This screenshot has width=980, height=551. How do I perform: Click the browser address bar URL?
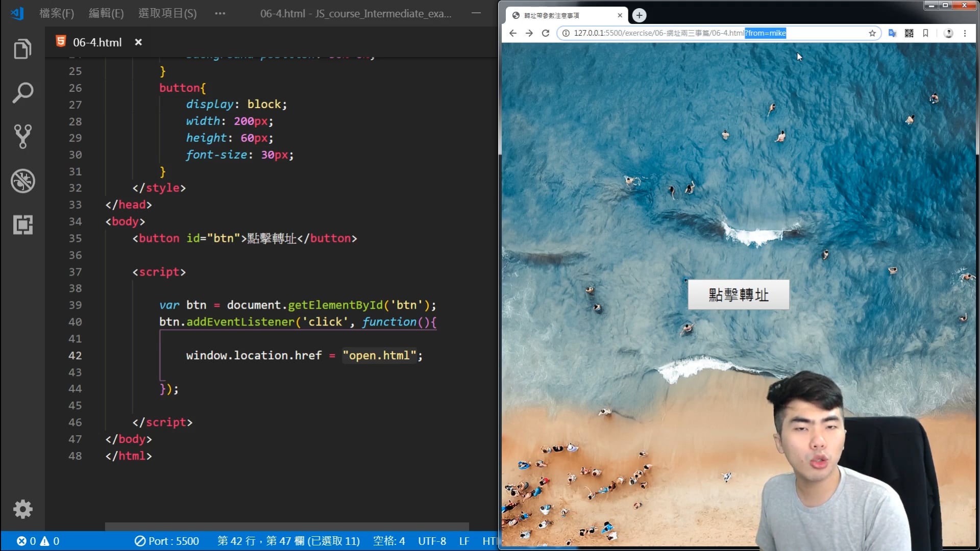pos(658,33)
